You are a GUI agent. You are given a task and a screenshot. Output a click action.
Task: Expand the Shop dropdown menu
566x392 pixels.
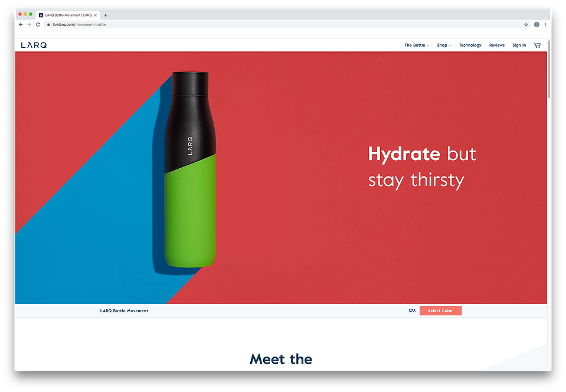(x=444, y=45)
